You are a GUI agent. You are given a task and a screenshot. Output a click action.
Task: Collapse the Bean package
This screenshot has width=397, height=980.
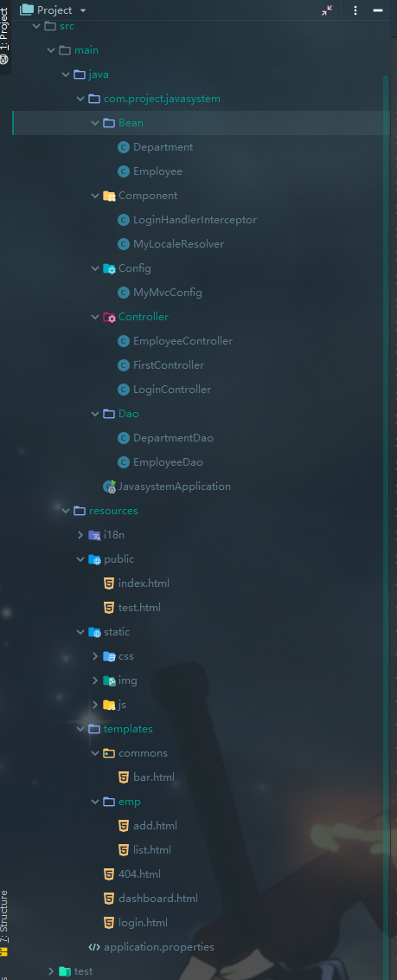(95, 123)
